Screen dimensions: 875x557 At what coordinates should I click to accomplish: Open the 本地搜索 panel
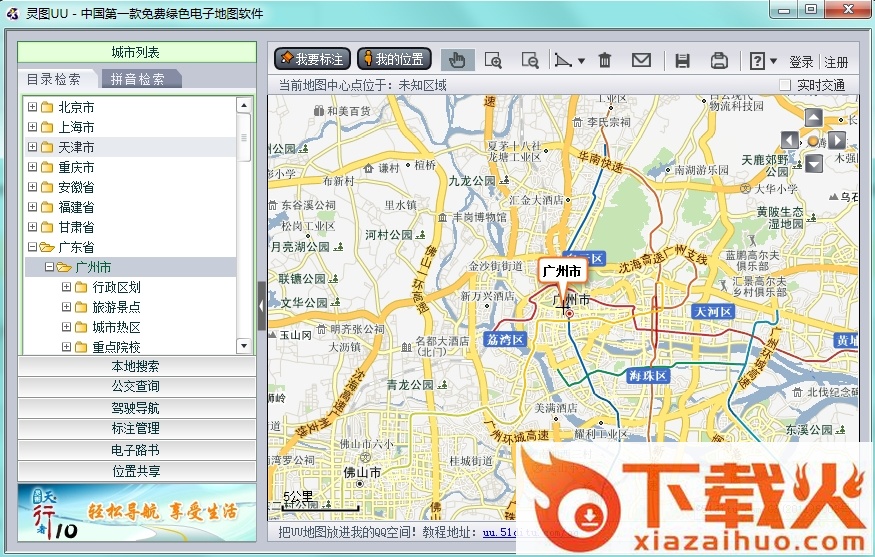click(x=137, y=366)
